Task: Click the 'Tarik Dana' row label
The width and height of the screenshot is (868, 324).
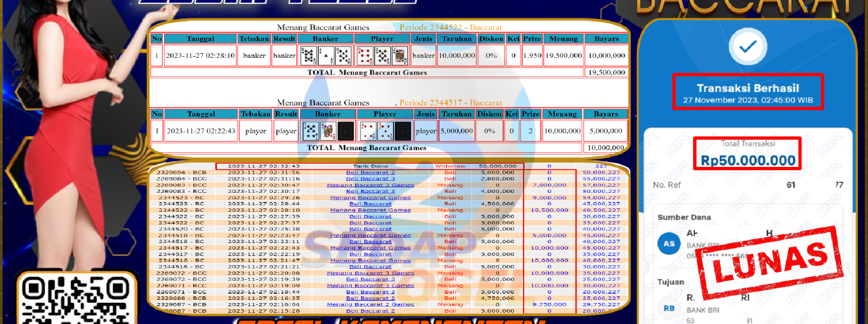Action: click(x=370, y=166)
